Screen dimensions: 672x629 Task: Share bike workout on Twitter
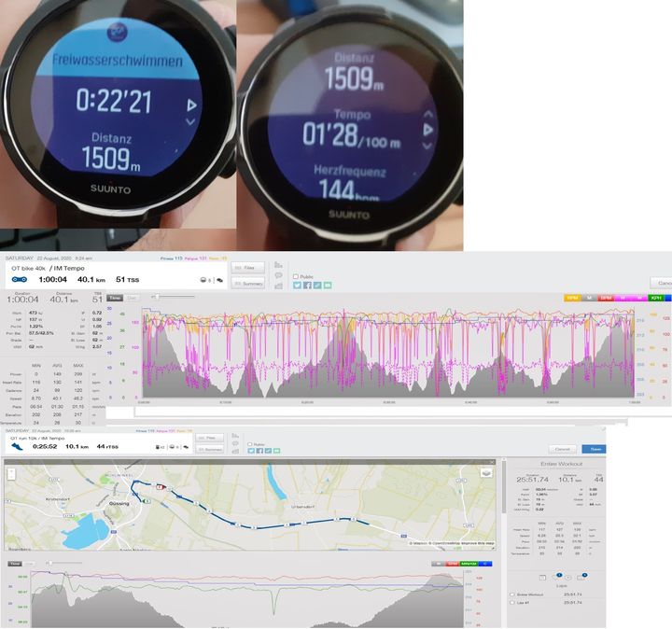297,285
